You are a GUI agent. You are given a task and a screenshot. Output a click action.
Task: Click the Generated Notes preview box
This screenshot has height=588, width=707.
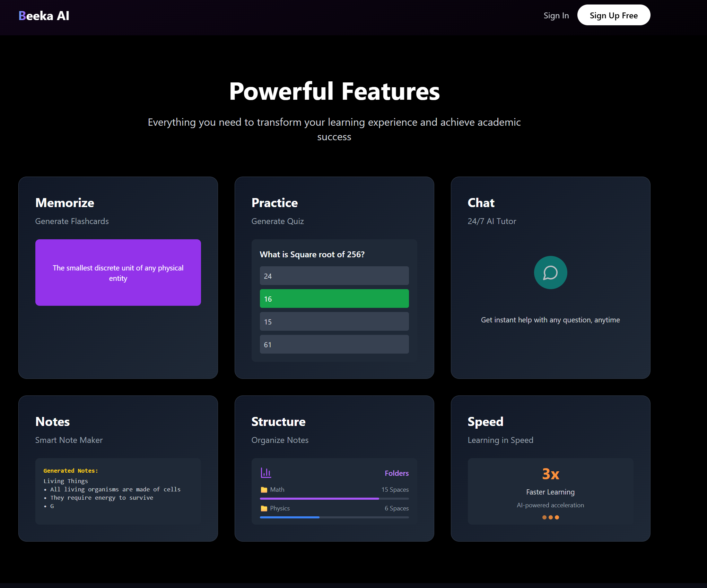(x=118, y=491)
